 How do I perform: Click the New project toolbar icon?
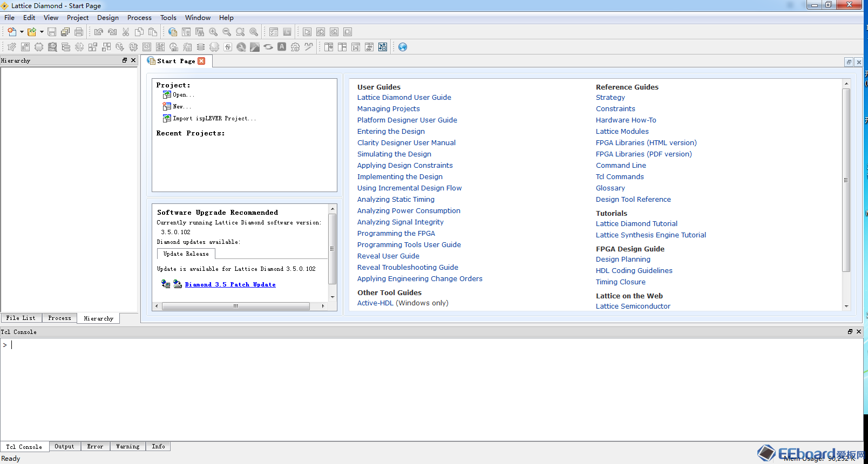(12, 32)
